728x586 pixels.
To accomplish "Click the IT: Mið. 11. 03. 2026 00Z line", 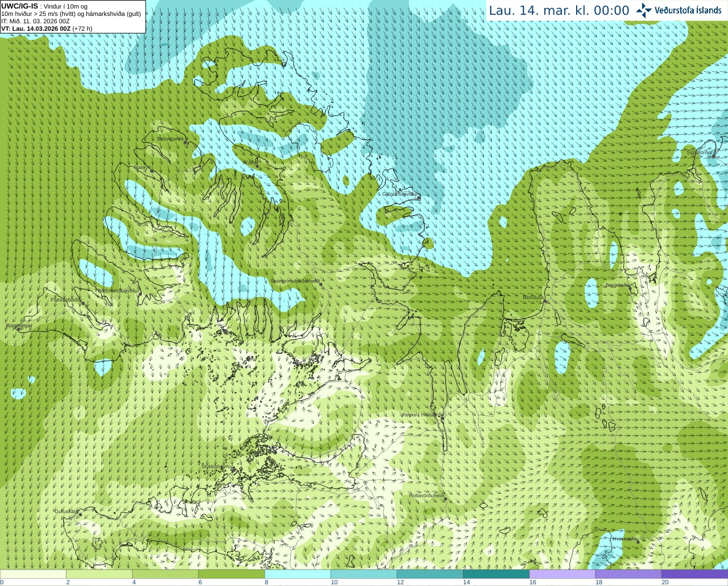I will [35, 21].
